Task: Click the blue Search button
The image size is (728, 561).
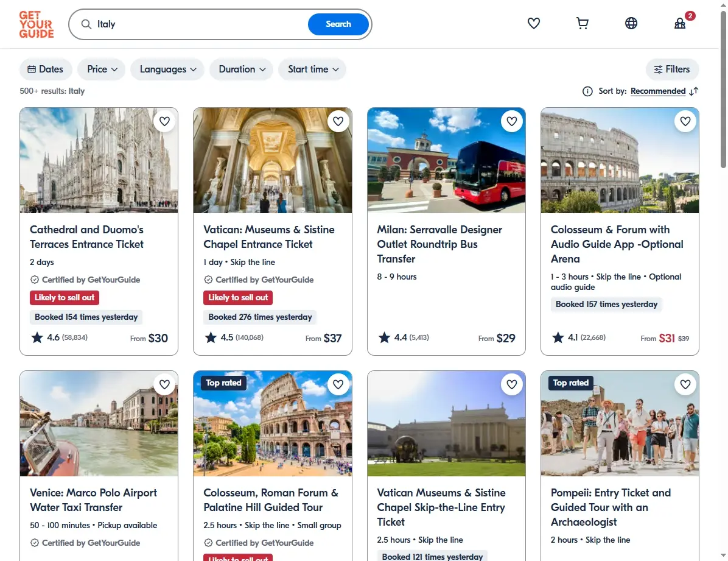Action: 338,24
